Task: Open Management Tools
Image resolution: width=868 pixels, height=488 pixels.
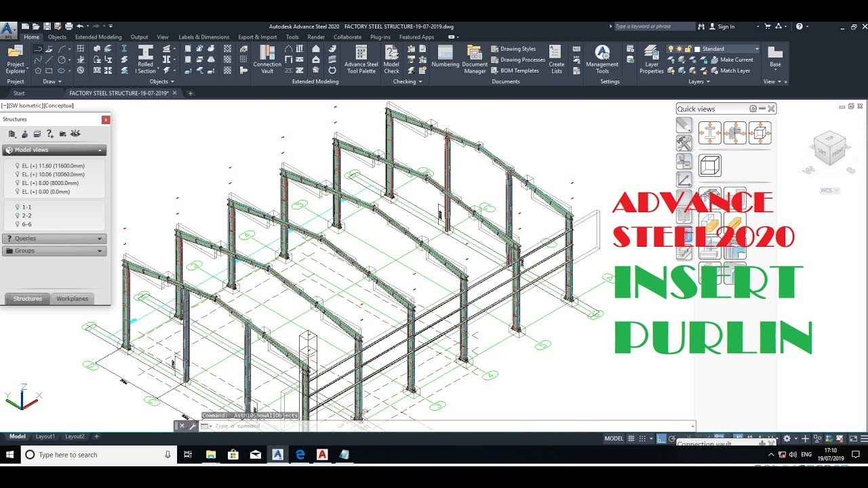Action: coord(602,60)
